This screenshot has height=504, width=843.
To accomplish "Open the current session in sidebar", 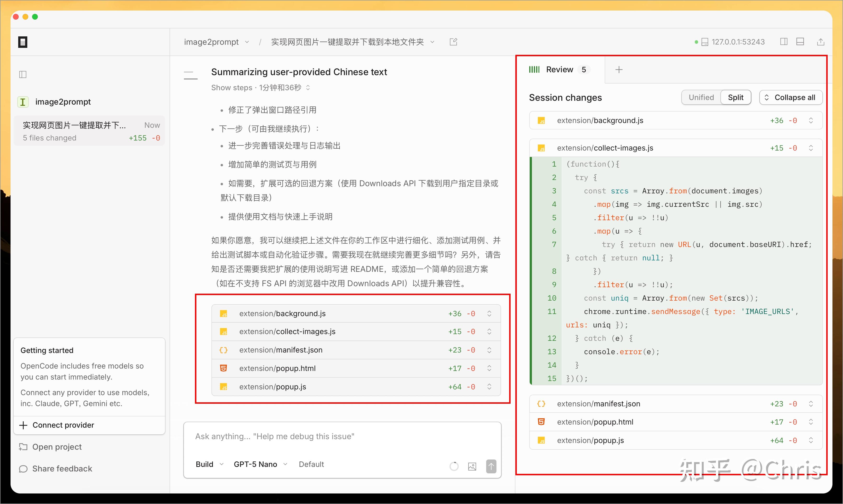I will 89,131.
